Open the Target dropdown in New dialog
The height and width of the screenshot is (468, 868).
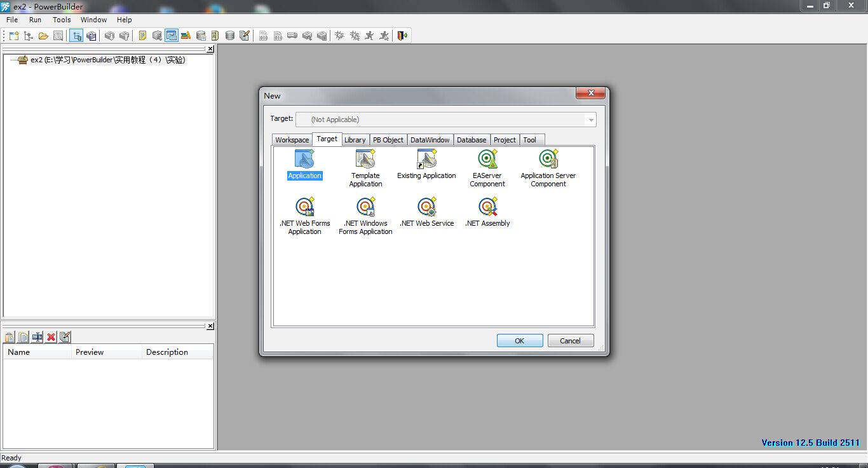(592, 120)
